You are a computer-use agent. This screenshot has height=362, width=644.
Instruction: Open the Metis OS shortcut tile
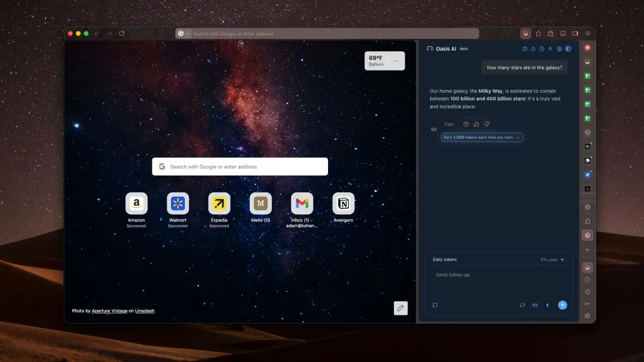261,203
